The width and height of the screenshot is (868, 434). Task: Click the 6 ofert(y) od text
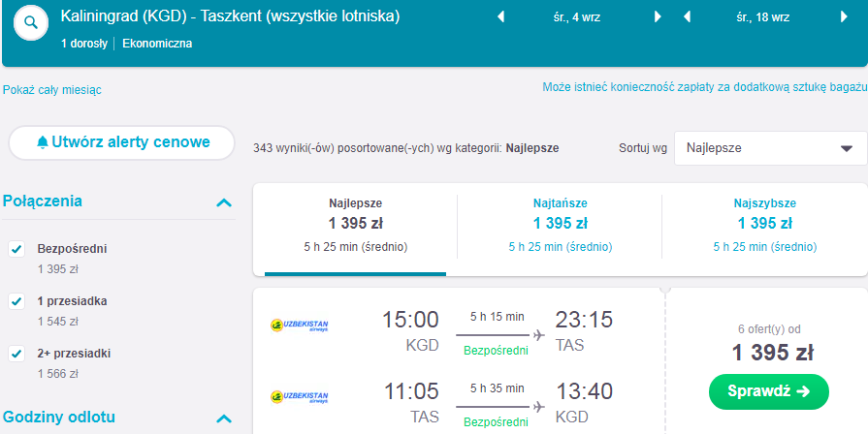point(769,329)
